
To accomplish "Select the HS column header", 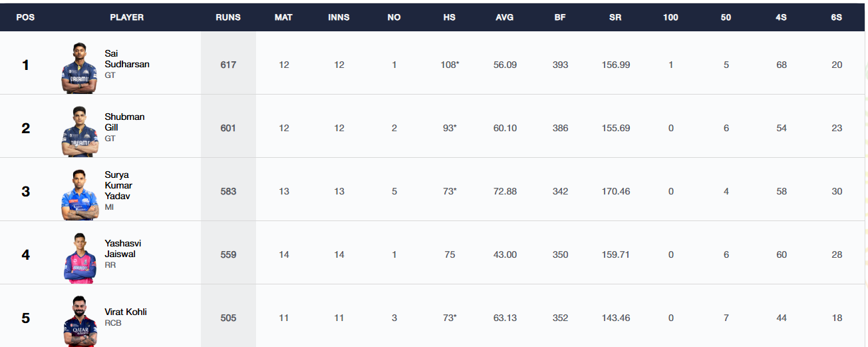I will 450,17.
